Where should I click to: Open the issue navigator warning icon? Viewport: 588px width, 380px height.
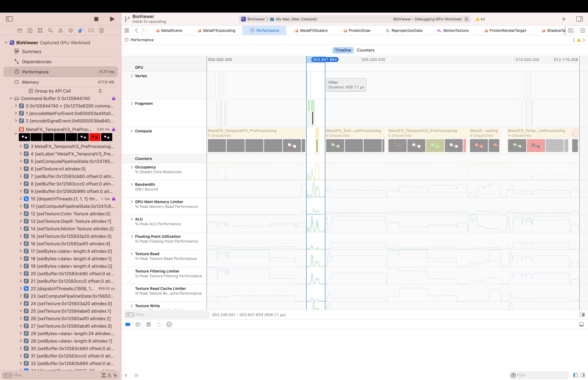coord(60,31)
